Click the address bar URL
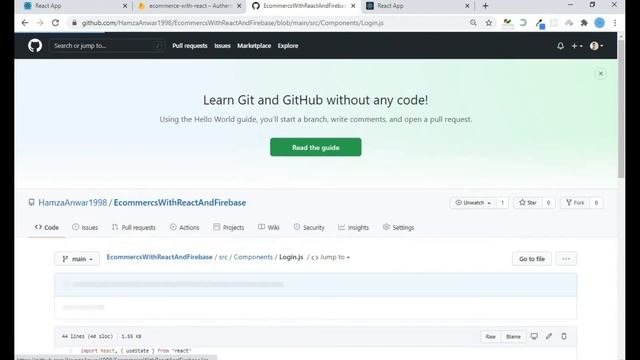 pyautogui.click(x=233, y=23)
